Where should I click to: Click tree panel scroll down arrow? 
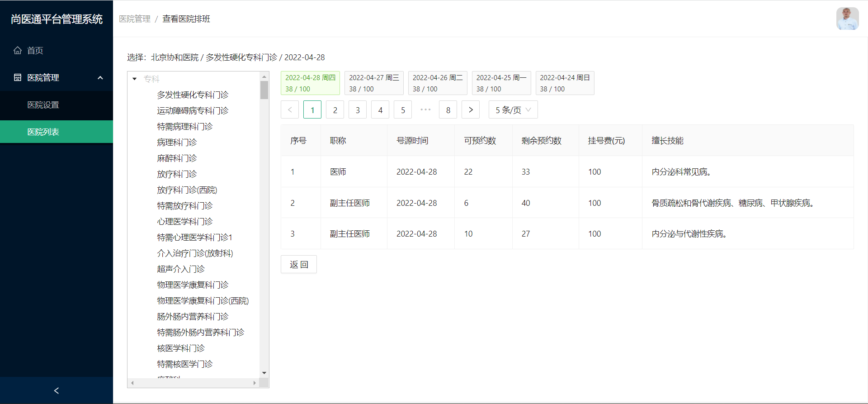coord(264,373)
